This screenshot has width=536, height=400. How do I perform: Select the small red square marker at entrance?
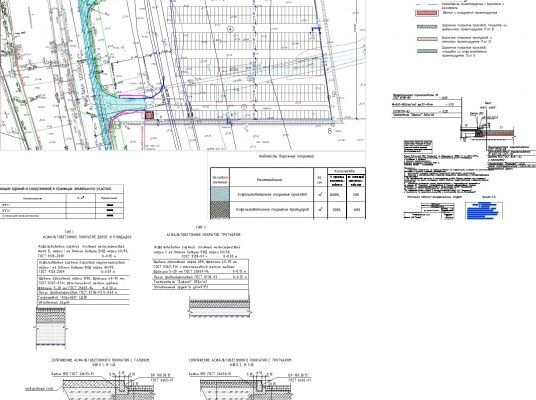pyautogui.click(x=149, y=115)
